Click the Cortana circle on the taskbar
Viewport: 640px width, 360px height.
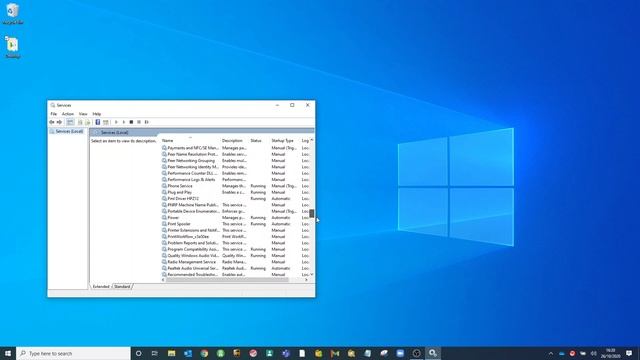[x=139, y=353]
